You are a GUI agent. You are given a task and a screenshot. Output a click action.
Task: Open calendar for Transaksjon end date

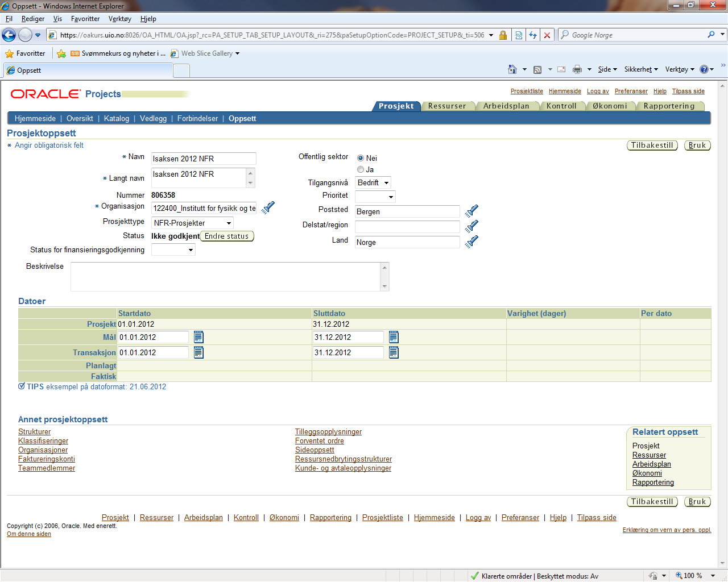(394, 352)
